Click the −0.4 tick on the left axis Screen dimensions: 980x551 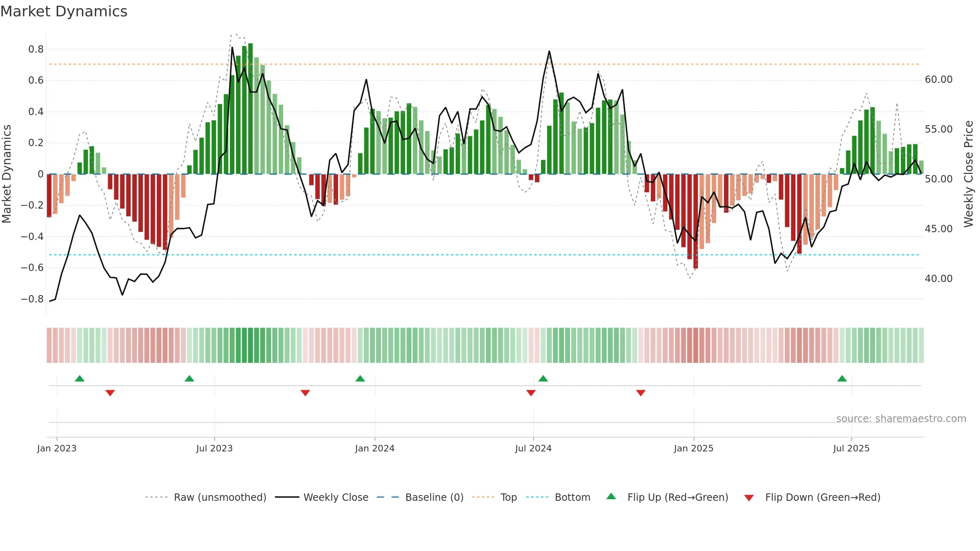(32, 237)
